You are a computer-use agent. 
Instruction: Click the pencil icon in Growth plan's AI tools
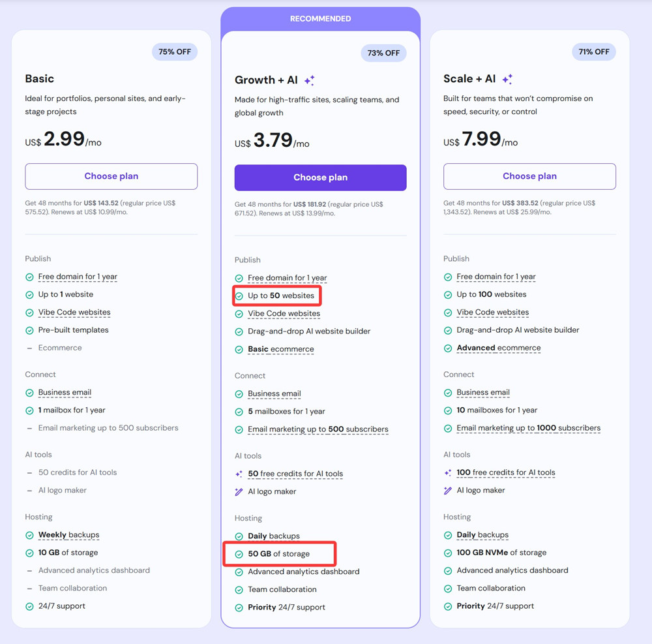(239, 491)
